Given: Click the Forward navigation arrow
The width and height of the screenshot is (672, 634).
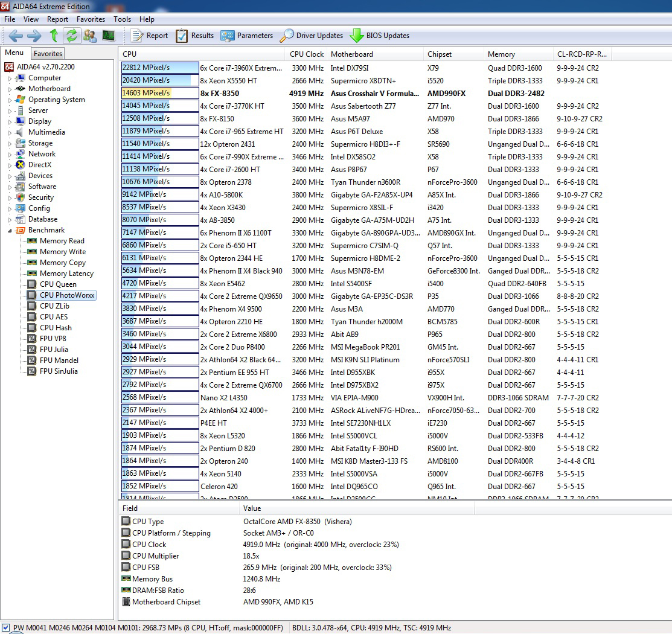Looking at the screenshot, I should [34, 36].
